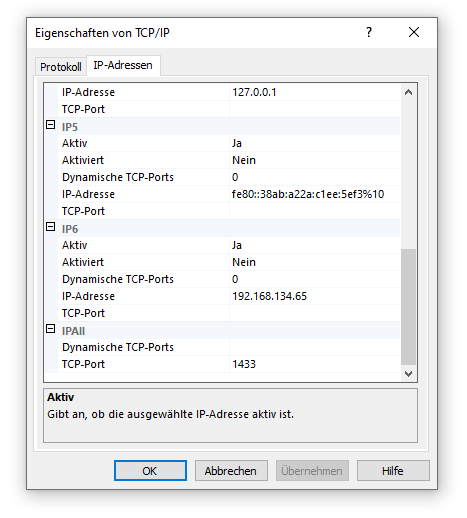Click the OK button
Image resolution: width=467 pixels, height=518 pixels.
coord(150,471)
